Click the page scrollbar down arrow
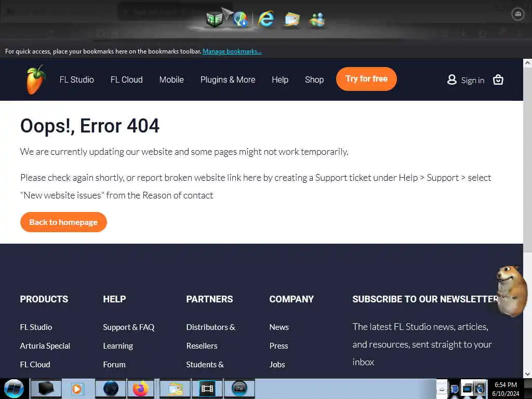Viewport: 532px width, 399px height. (527, 374)
